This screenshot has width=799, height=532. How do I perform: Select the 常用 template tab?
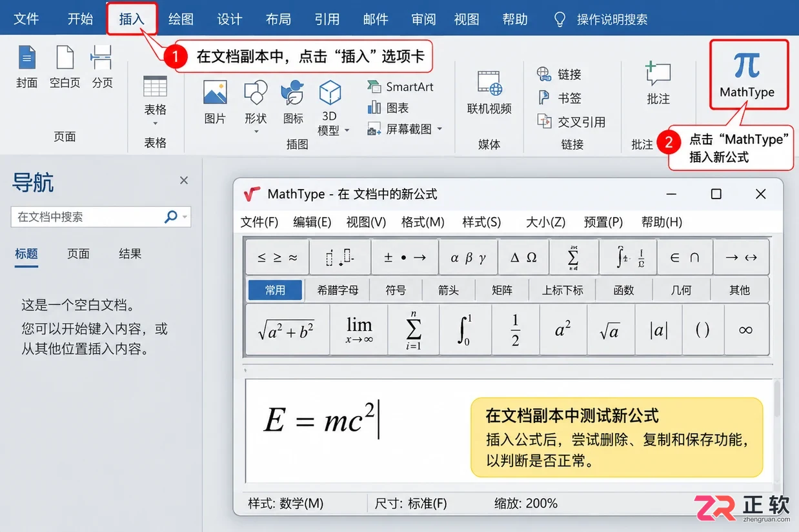tap(275, 290)
